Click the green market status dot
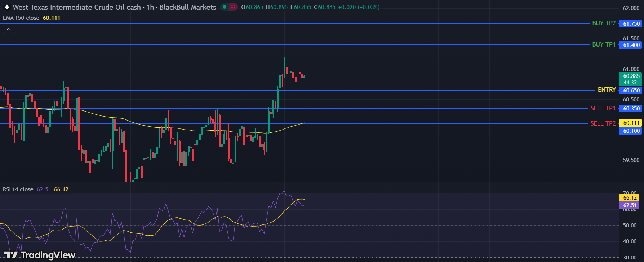 [x=225, y=7]
